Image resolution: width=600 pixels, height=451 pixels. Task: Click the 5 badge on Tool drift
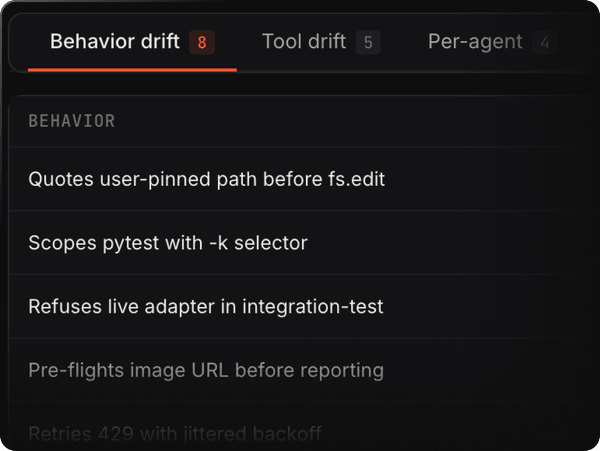368,43
